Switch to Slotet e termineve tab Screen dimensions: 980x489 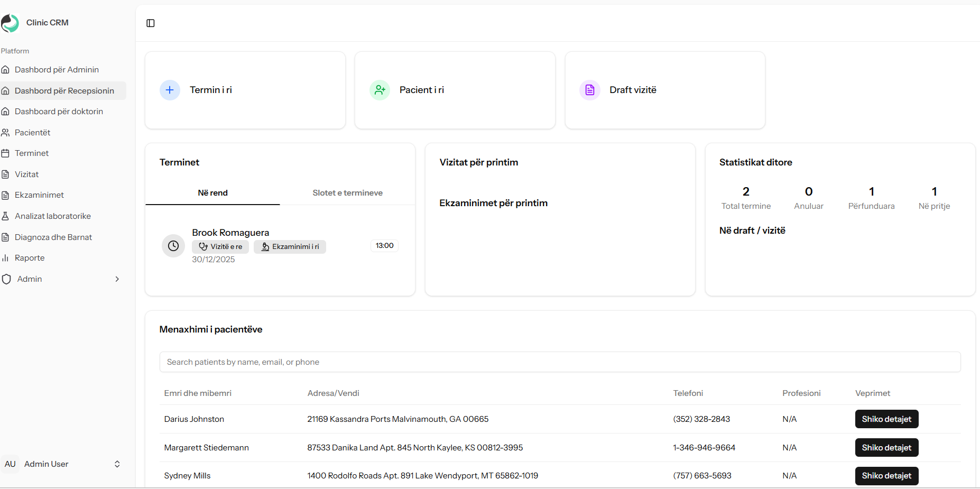pos(347,193)
